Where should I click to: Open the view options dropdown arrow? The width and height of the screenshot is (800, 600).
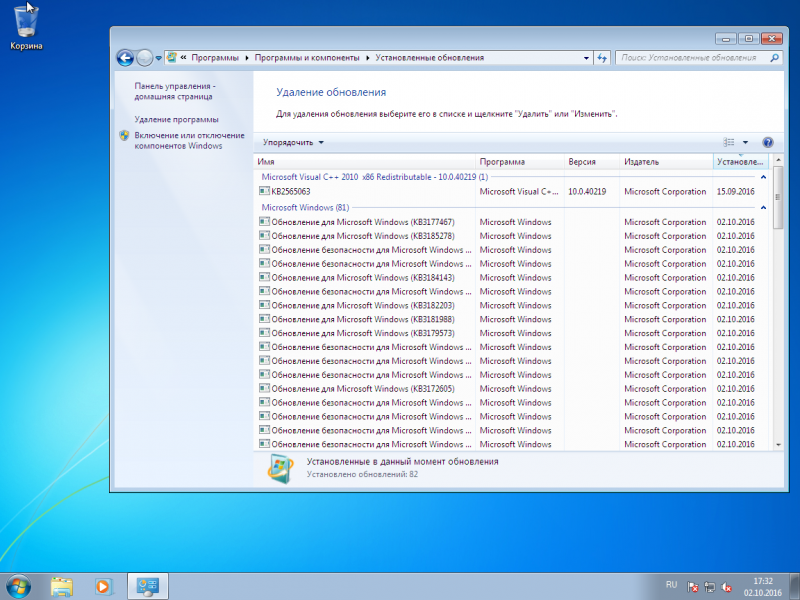745,142
